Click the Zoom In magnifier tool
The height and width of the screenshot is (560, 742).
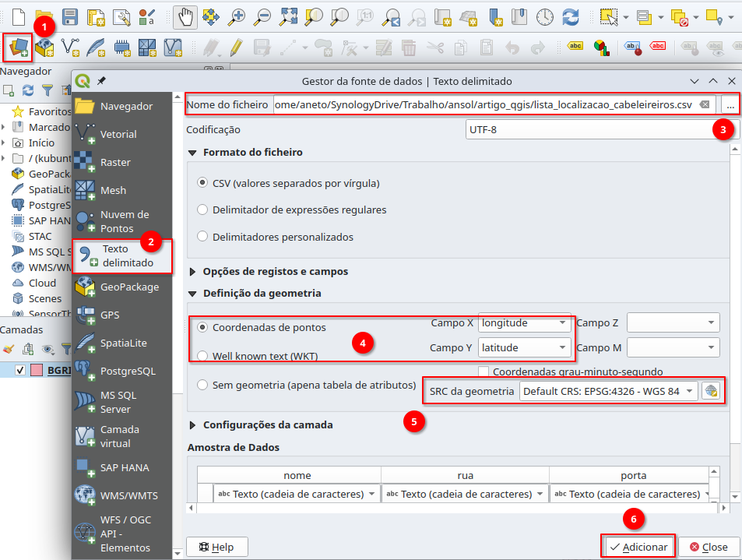[x=236, y=17]
